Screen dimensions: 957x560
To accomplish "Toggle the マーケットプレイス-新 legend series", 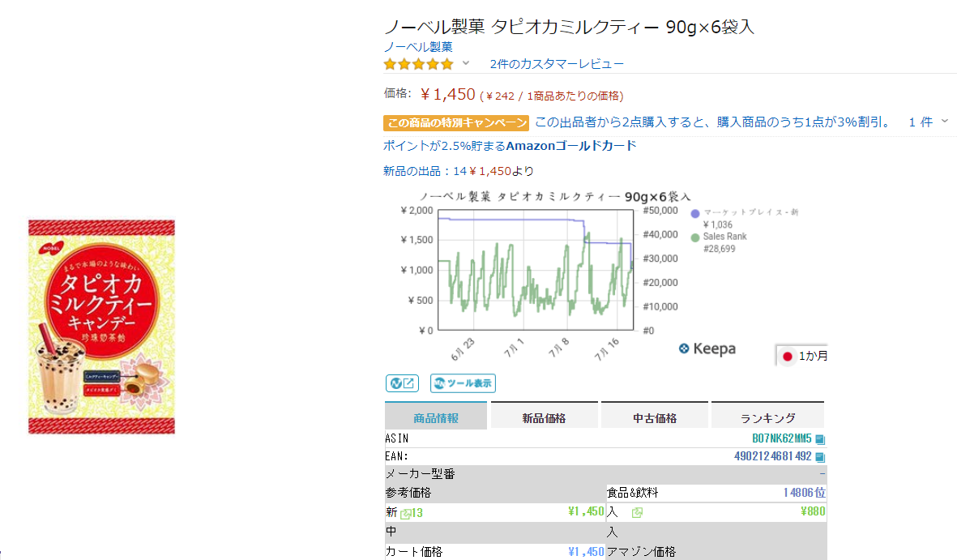I will pyautogui.click(x=695, y=213).
